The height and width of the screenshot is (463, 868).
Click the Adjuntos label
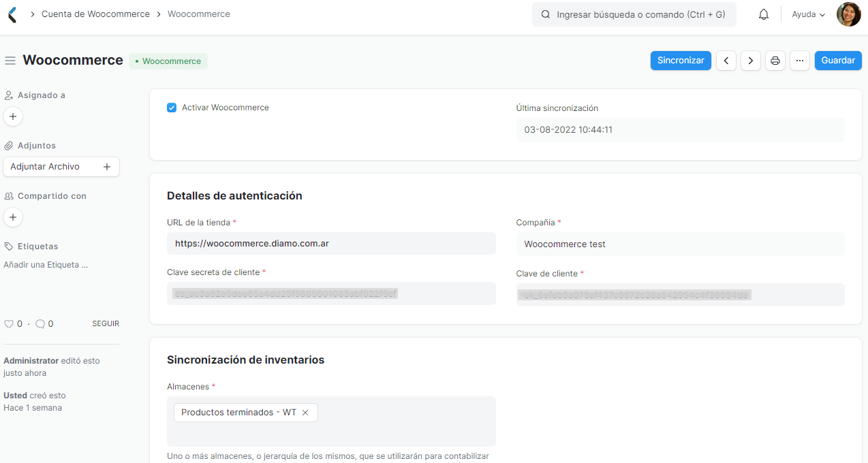point(37,146)
